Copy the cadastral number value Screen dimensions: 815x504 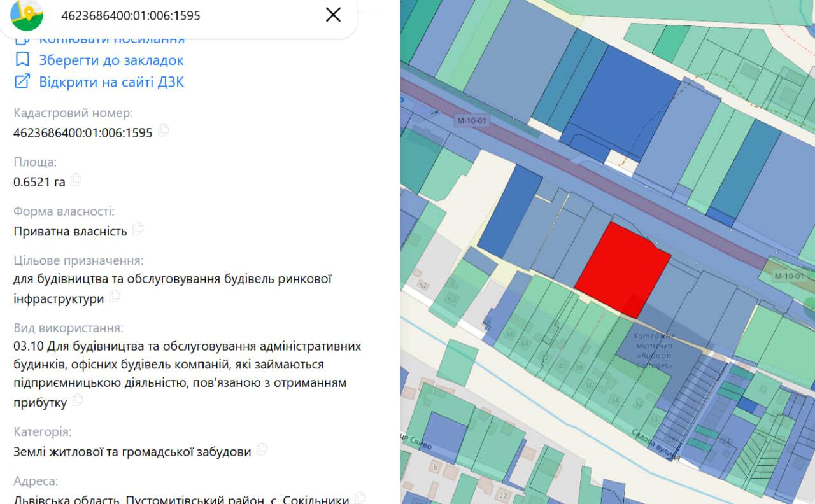coord(164,130)
